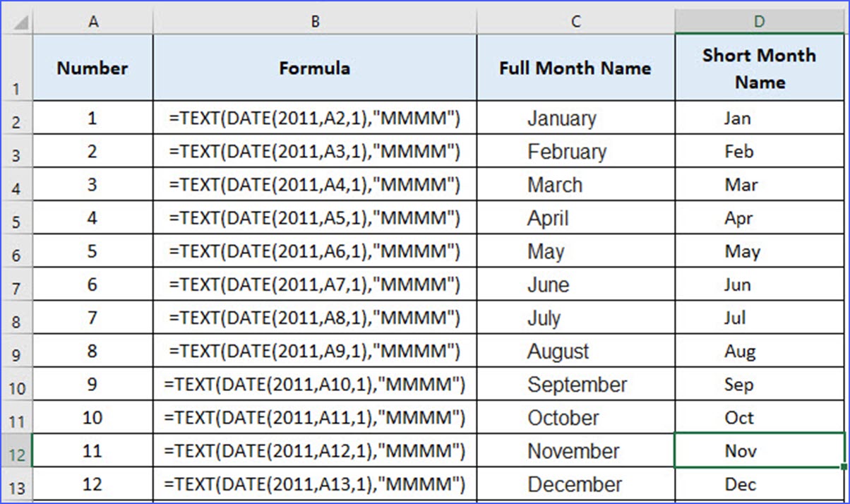
Task: Select the Dec short month cell
Action: 759,484
